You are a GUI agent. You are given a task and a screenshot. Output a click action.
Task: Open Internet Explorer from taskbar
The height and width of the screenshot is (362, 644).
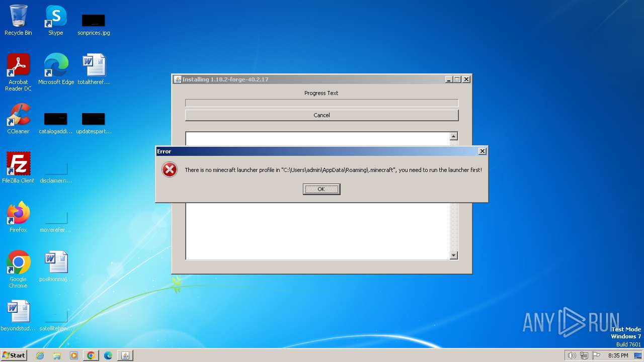40,355
